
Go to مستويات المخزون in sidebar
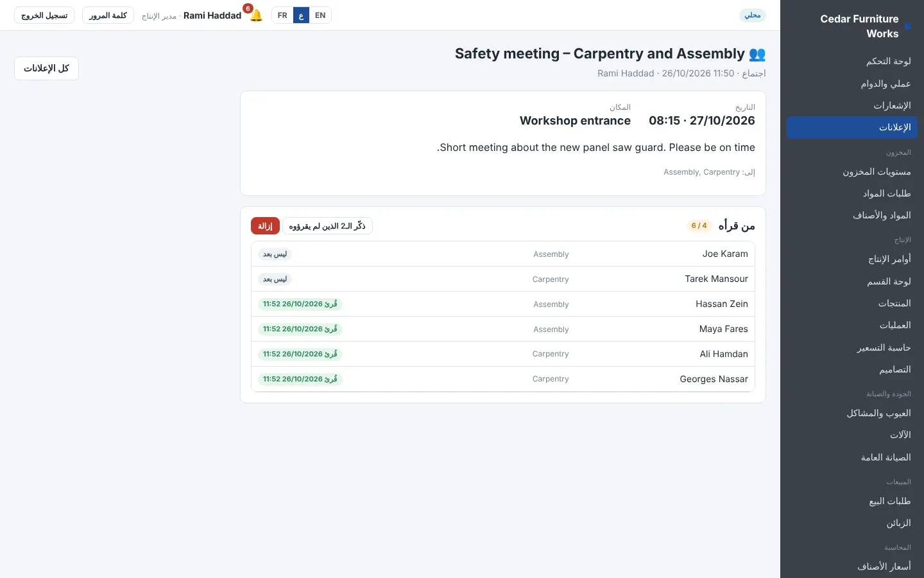(x=851, y=171)
